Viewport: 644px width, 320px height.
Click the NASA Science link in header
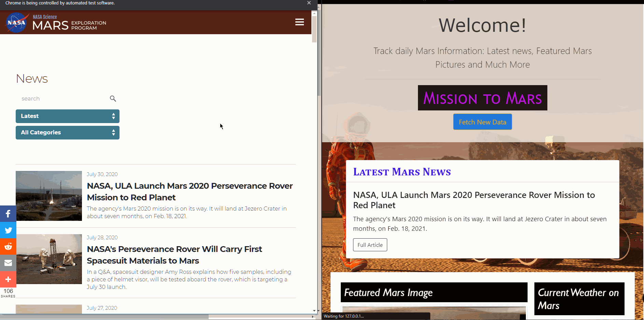pos(45,17)
